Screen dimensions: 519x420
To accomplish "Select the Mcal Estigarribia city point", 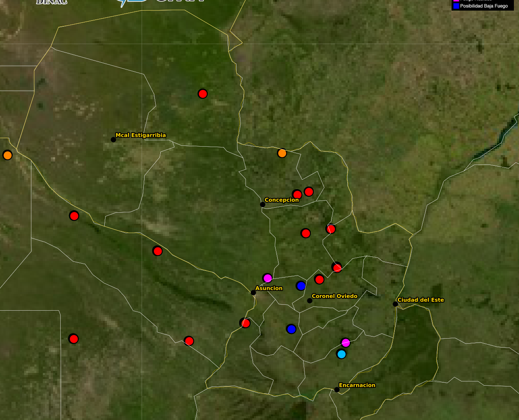I will click(x=113, y=139).
